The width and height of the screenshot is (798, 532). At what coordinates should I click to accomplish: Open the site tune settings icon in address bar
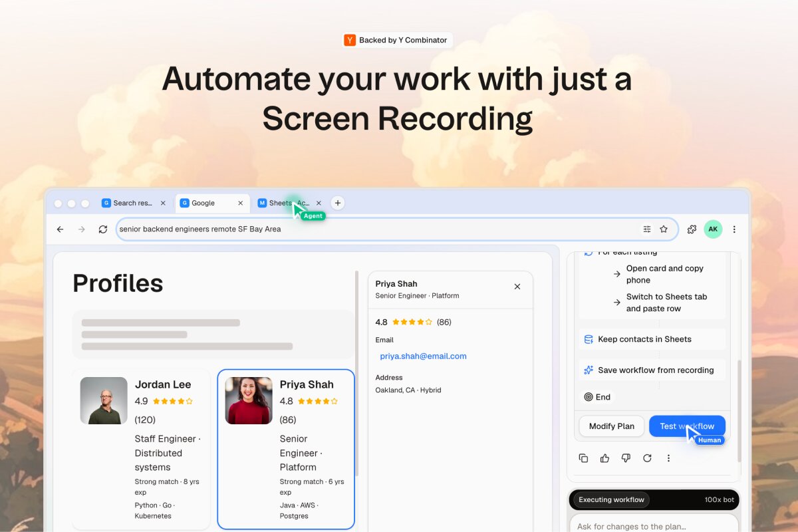[x=646, y=229]
